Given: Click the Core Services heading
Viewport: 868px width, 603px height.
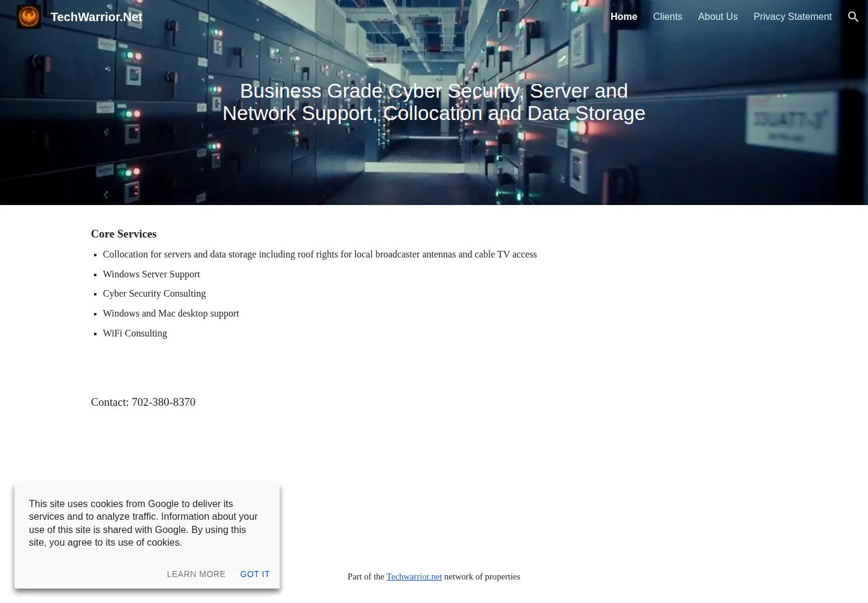Looking at the screenshot, I should (x=124, y=234).
